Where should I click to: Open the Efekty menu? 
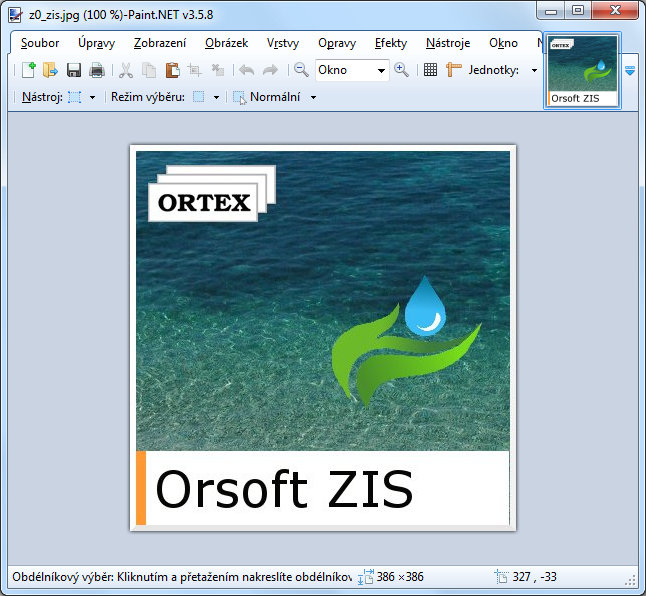pos(390,43)
